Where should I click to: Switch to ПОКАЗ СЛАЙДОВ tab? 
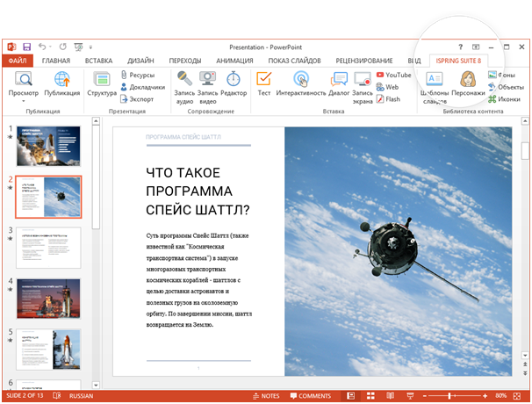click(x=294, y=61)
